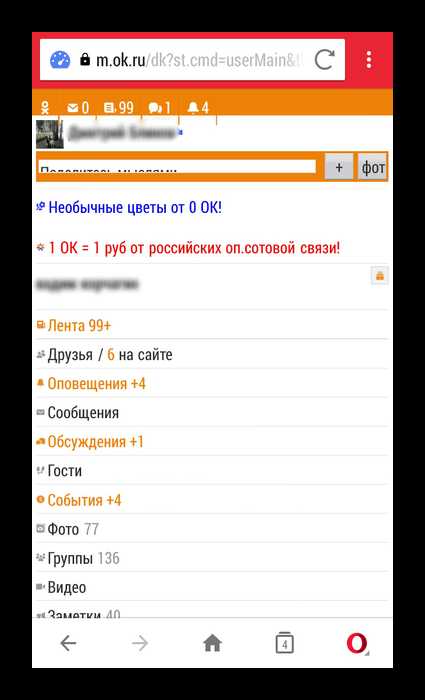Click the plus button beside status field
Viewport: 425px width, 700px height.
(339, 167)
